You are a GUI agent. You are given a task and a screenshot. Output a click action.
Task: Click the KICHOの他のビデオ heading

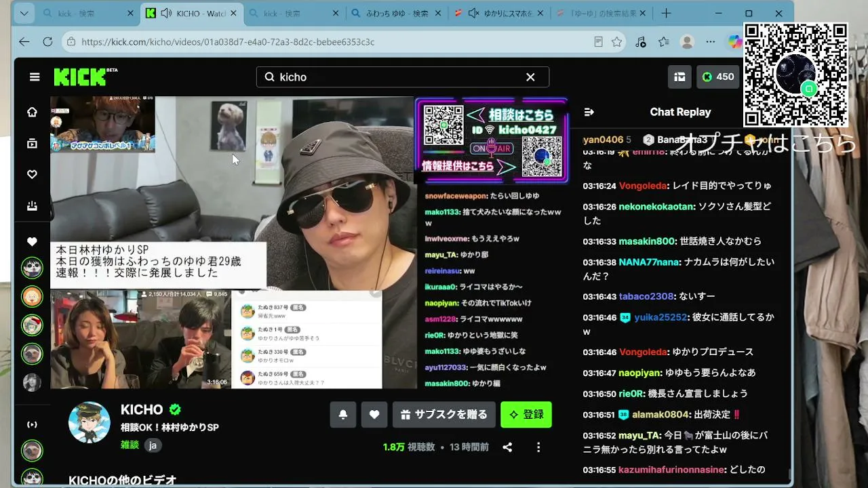[123, 480]
